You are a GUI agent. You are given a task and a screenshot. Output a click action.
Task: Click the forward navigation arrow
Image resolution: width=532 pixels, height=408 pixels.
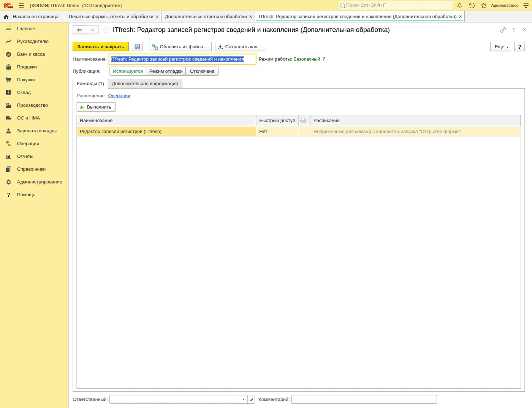pos(92,30)
